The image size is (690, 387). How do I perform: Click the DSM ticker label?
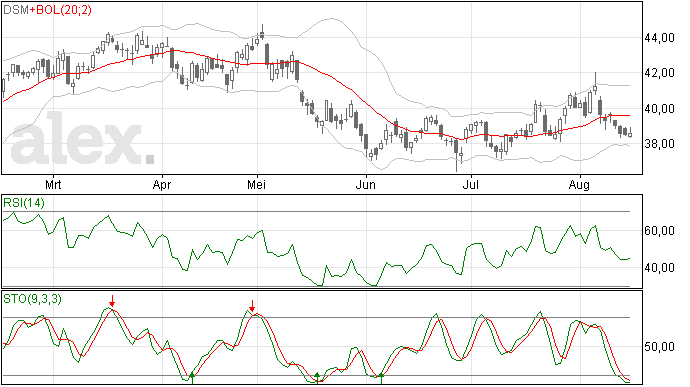coord(16,9)
